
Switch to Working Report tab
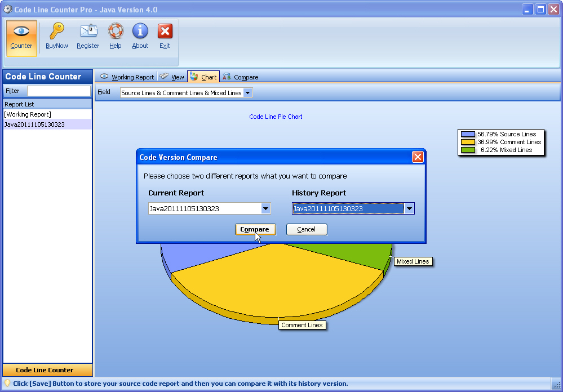(x=127, y=77)
